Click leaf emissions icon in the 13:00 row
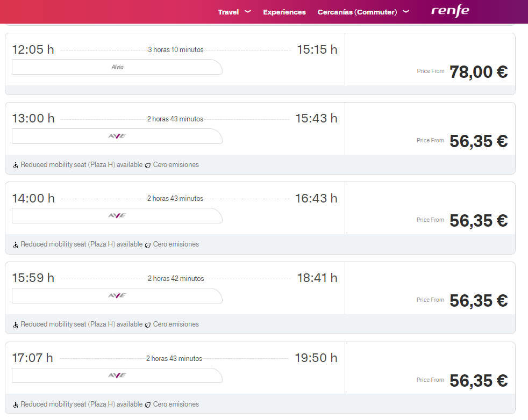The width and height of the screenshot is (528, 420). pyautogui.click(x=147, y=165)
